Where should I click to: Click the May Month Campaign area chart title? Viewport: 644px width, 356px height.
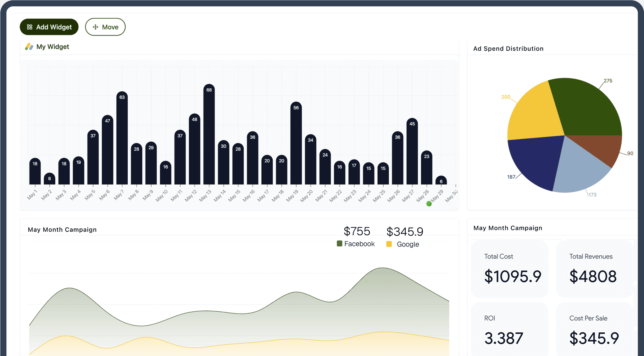[62, 230]
